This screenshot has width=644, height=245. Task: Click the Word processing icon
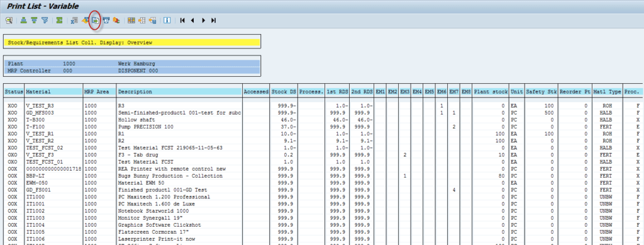pos(86,20)
